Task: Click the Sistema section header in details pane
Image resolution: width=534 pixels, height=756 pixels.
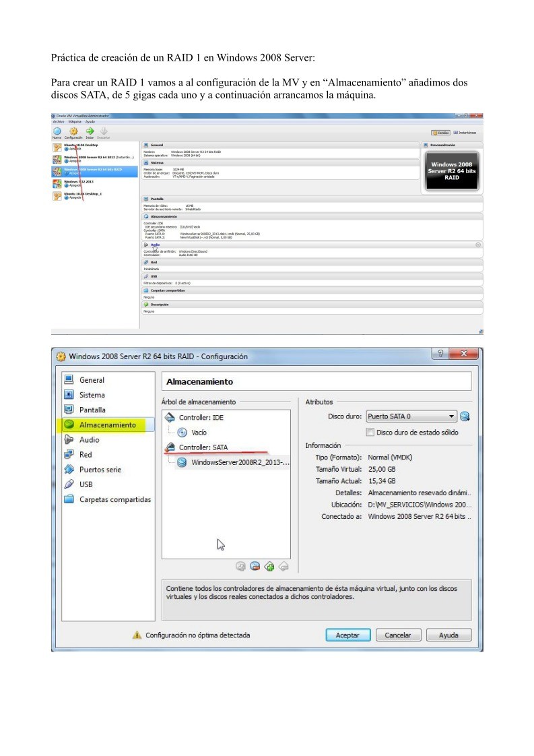Action: click(281, 162)
